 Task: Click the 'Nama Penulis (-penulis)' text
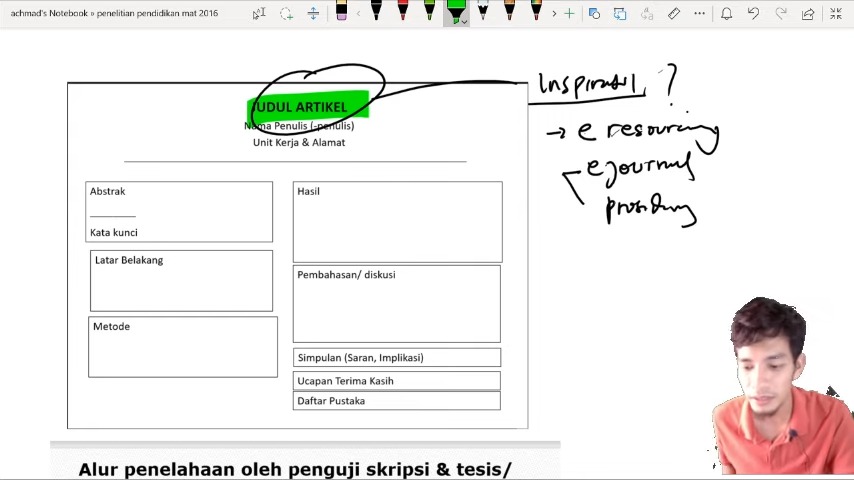click(299, 126)
